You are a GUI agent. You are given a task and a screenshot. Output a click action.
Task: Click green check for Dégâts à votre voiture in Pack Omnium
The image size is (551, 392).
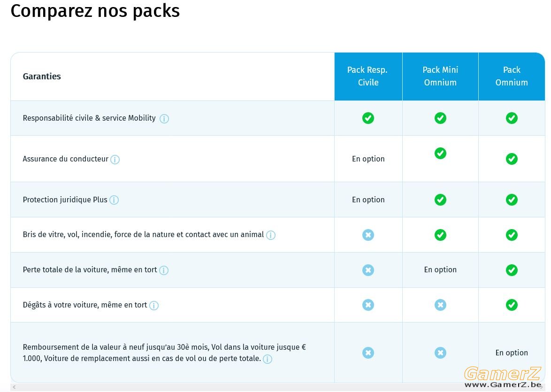511,305
